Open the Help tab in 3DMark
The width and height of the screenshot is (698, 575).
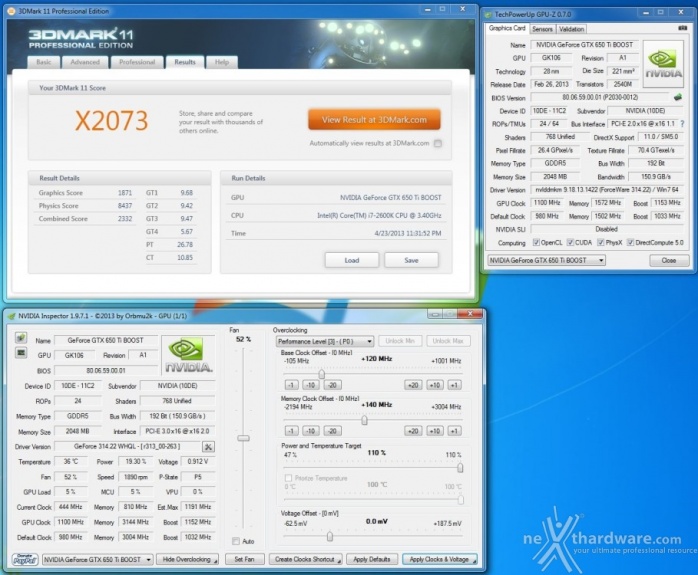(x=222, y=62)
